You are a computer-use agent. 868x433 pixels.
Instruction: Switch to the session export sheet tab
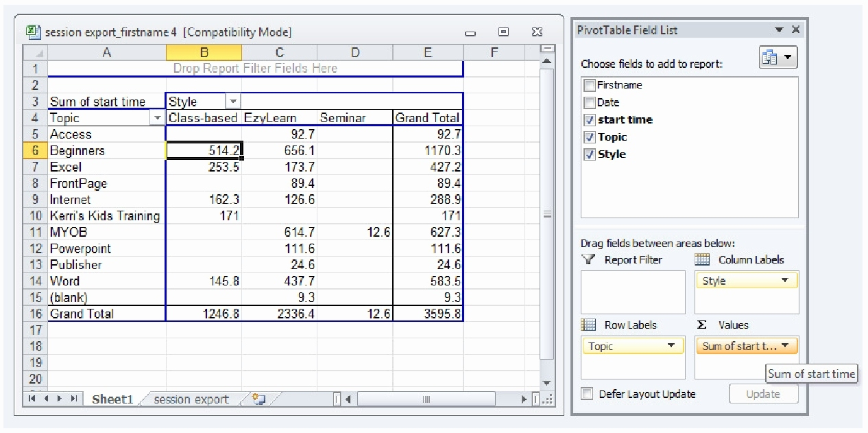tap(191, 399)
